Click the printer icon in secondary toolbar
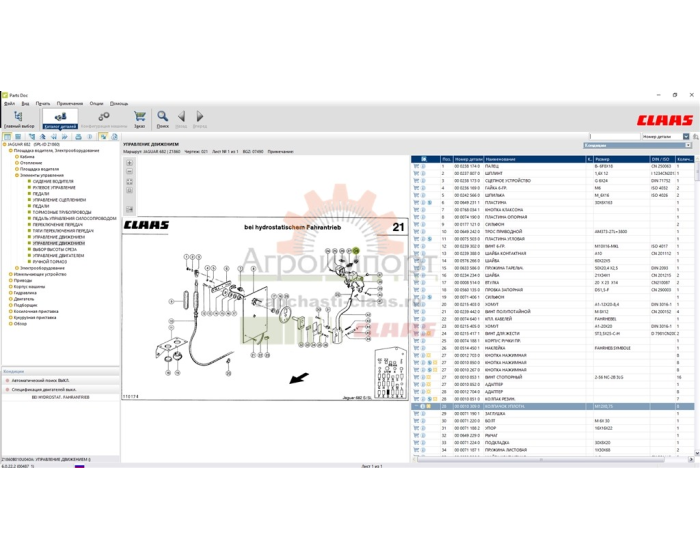 [78, 137]
